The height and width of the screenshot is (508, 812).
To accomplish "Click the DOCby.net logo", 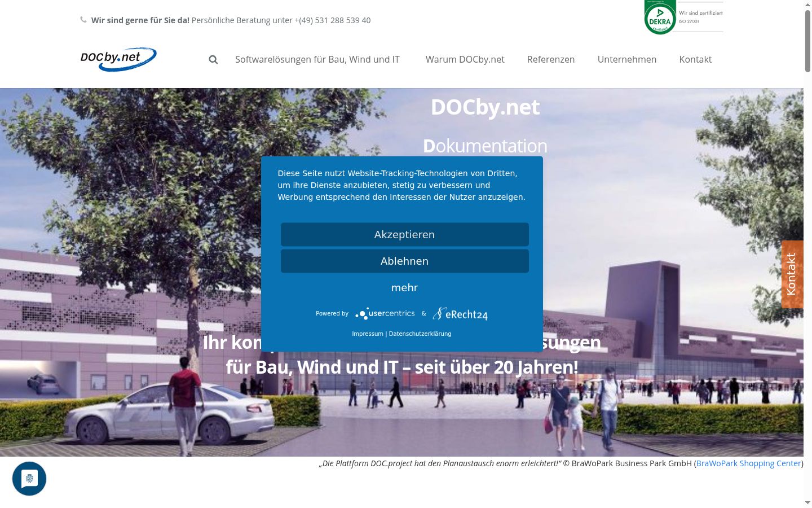I will [118, 59].
